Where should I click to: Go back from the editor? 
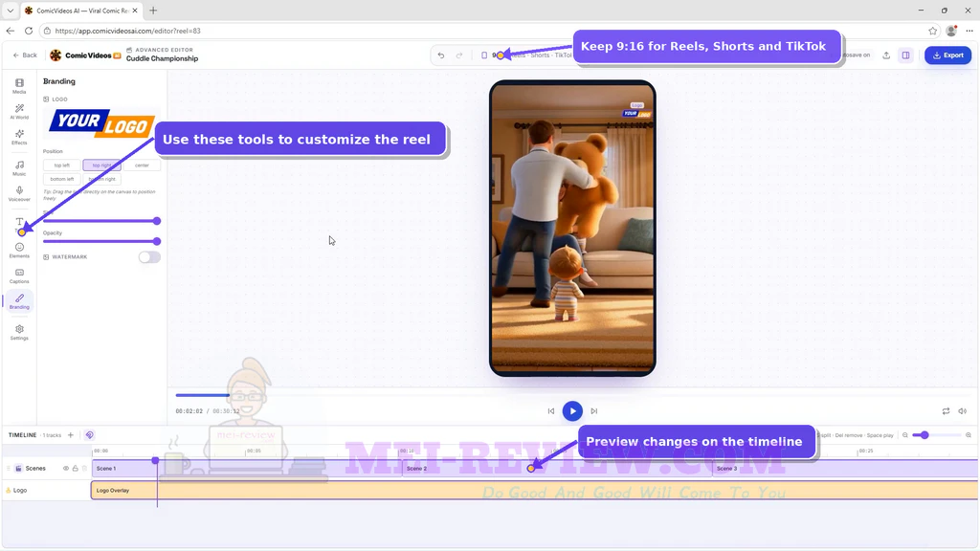(25, 55)
